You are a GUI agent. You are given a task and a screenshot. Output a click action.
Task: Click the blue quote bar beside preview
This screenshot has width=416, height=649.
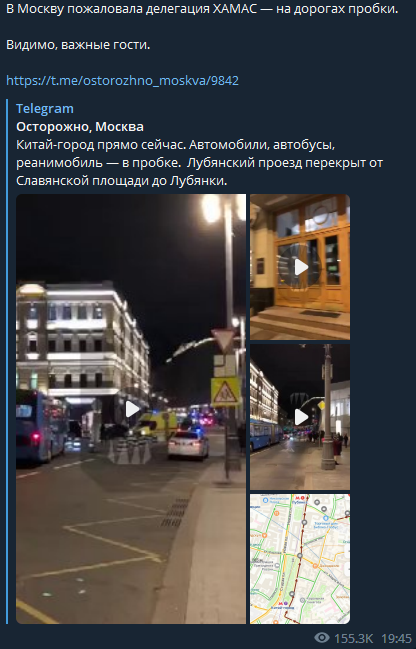point(7,361)
